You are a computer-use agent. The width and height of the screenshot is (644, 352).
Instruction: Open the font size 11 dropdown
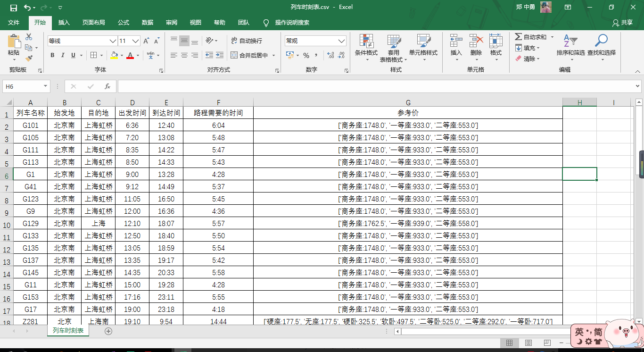tap(136, 41)
